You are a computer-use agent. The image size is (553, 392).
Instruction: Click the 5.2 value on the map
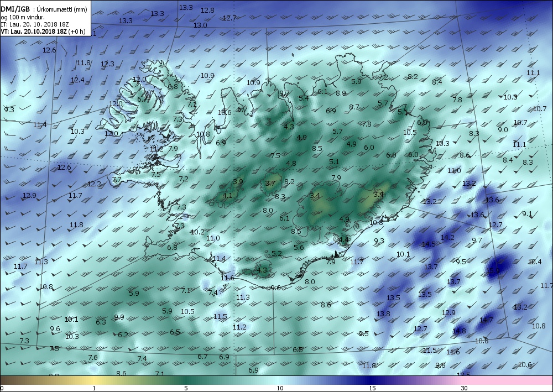click(x=277, y=253)
